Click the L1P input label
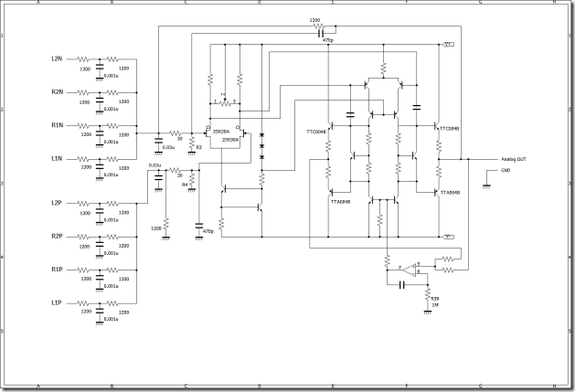The height and width of the screenshot is (392, 575). [x=57, y=302]
